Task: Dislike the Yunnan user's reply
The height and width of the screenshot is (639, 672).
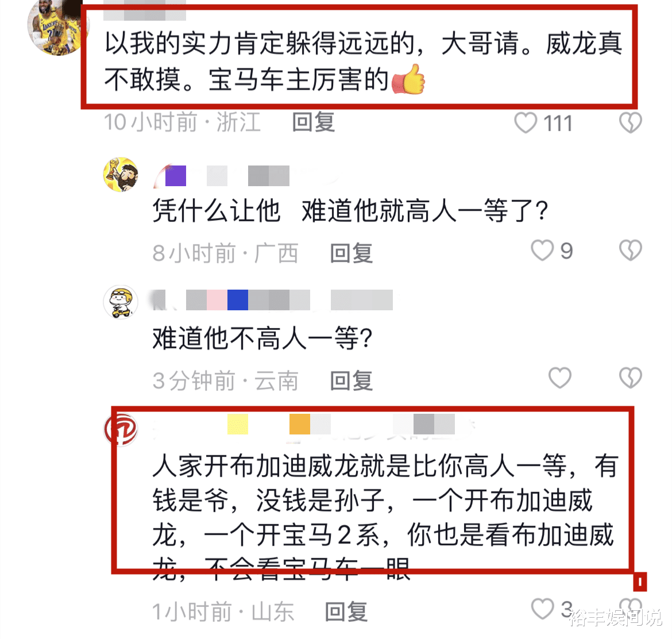Action: (631, 378)
